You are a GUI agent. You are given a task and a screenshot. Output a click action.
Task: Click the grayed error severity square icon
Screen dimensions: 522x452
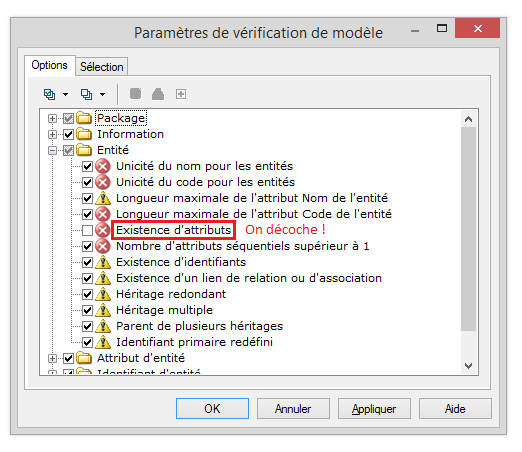pyautogui.click(x=135, y=94)
